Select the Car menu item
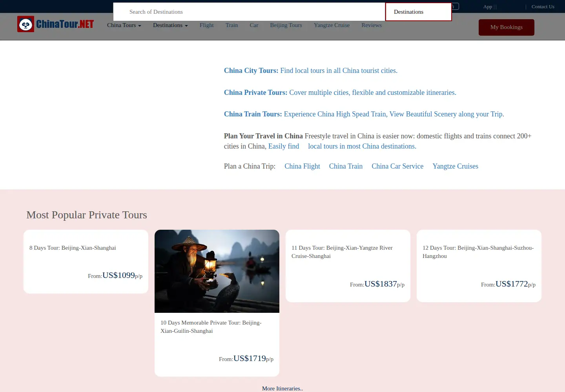Viewport: 565px width, 392px height. (x=254, y=25)
